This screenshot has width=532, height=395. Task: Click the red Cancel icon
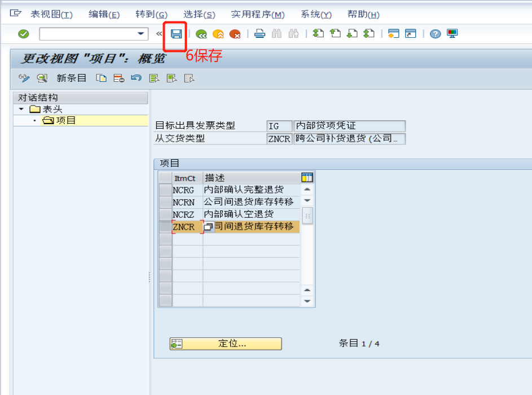point(235,34)
